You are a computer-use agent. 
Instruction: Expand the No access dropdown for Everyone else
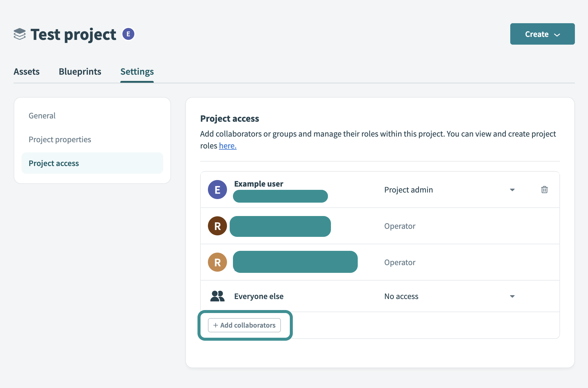coord(512,296)
